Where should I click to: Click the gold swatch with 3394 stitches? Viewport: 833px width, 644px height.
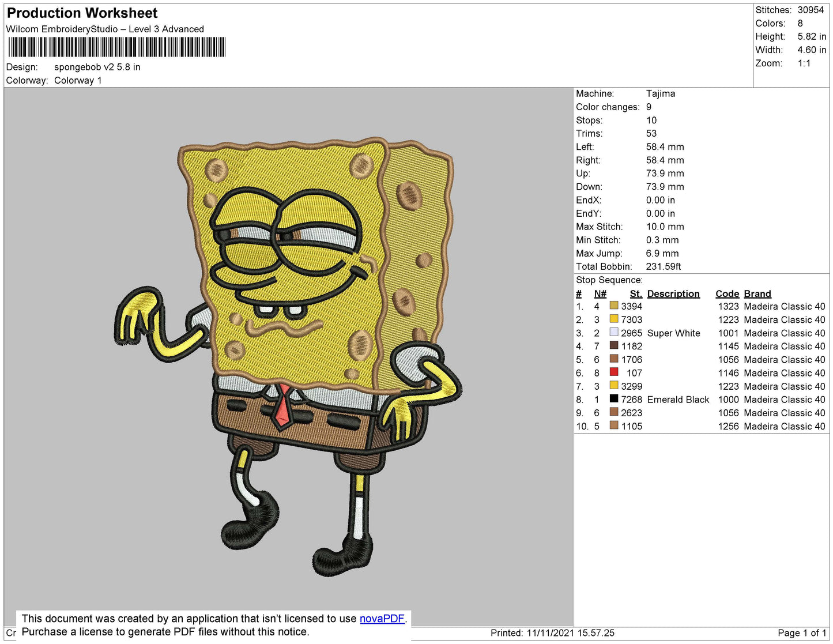click(x=614, y=306)
